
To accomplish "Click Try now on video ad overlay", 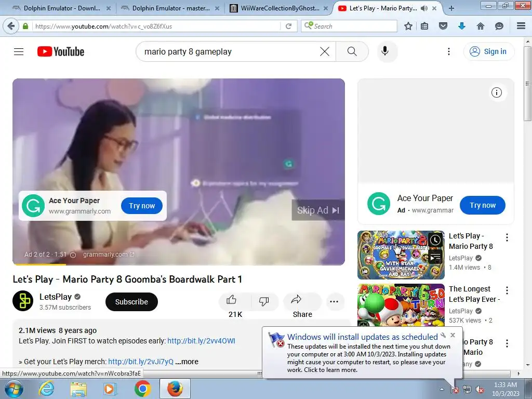I will 142,206.
